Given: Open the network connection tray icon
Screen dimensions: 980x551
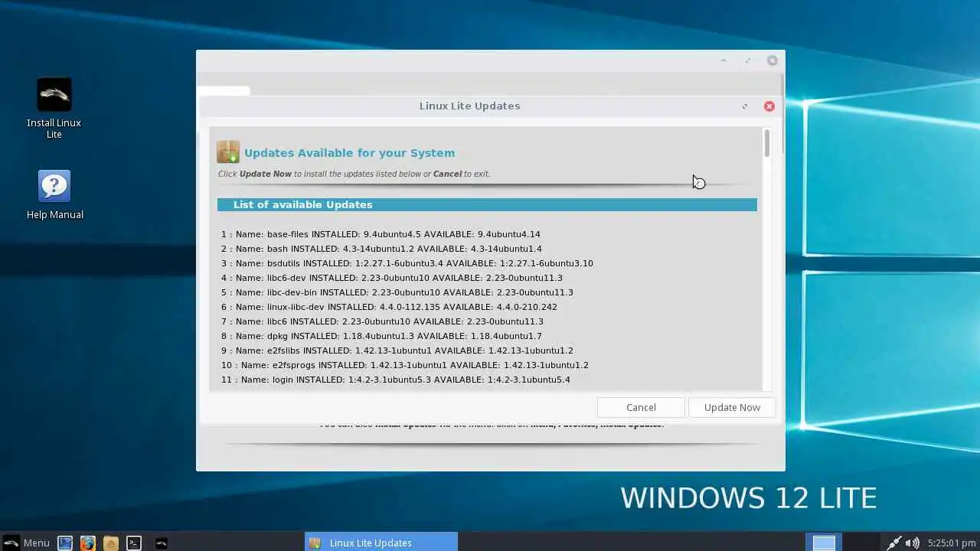Looking at the screenshot, I should pyautogui.click(x=893, y=543).
